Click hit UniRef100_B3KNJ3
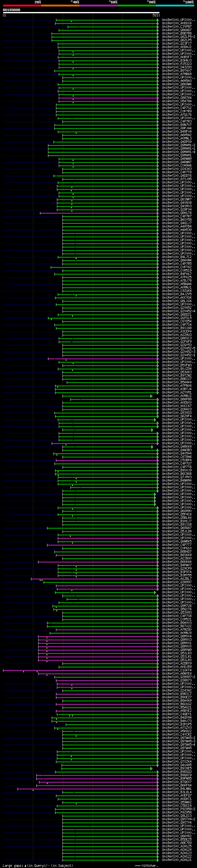Viewport: 197px width, 868px height. click(x=177, y=61)
